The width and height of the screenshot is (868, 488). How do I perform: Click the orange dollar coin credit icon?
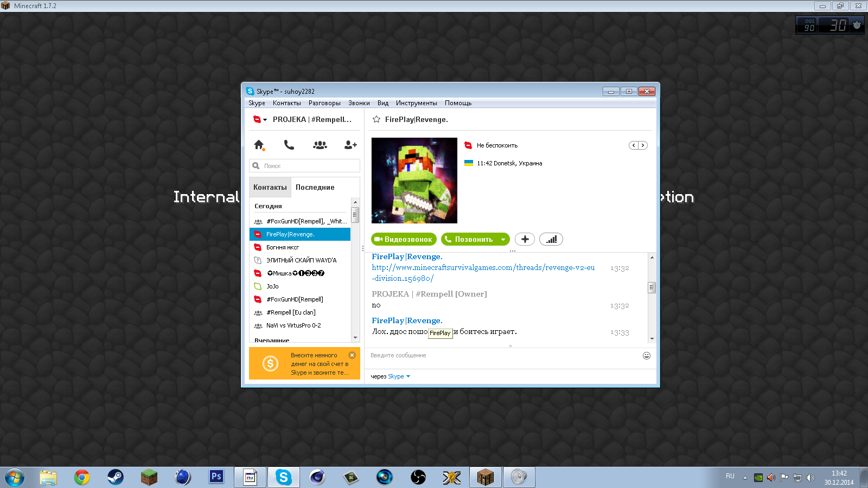pos(270,363)
